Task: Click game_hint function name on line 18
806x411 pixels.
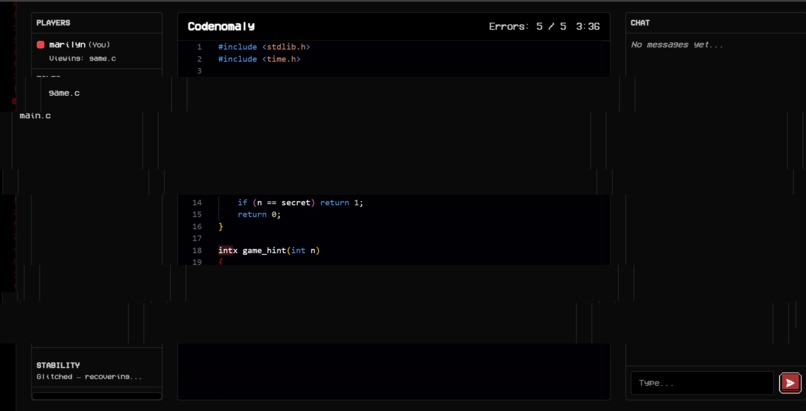Action: (x=264, y=251)
